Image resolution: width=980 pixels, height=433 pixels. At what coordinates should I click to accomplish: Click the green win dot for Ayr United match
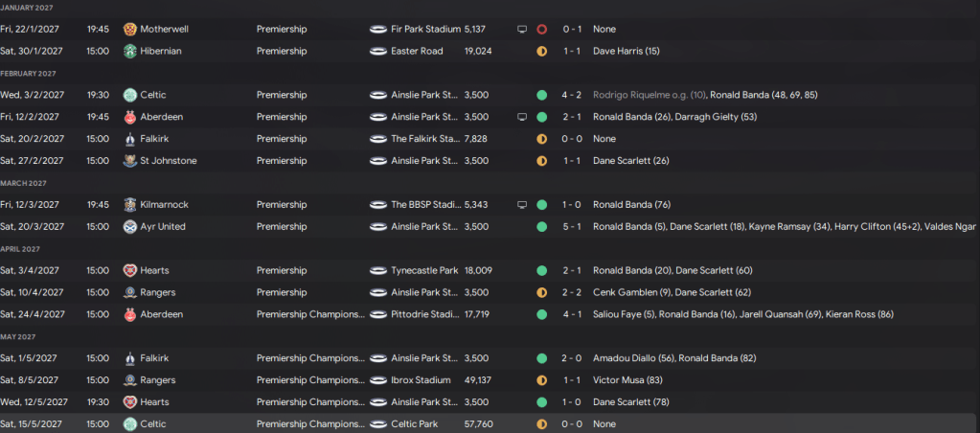pos(542,227)
